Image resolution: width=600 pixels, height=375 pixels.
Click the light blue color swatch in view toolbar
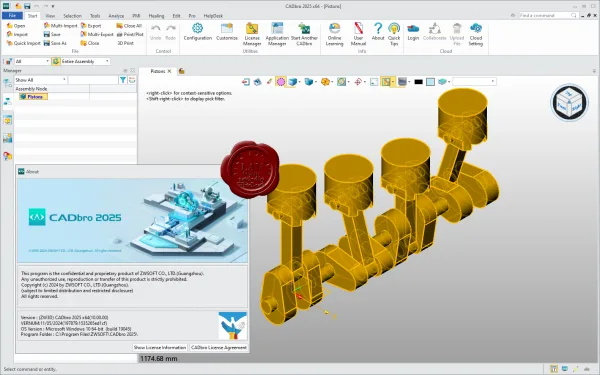point(430,82)
